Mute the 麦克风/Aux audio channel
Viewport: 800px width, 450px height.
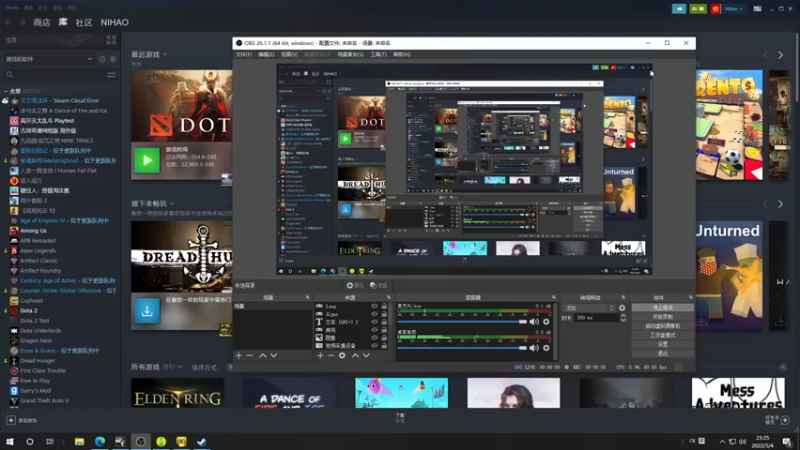click(x=534, y=322)
